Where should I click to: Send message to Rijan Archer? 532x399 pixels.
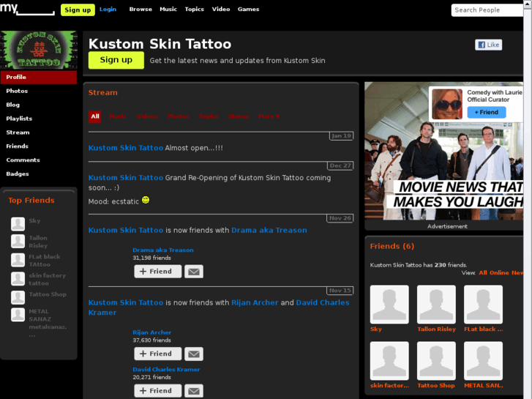coord(194,354)
